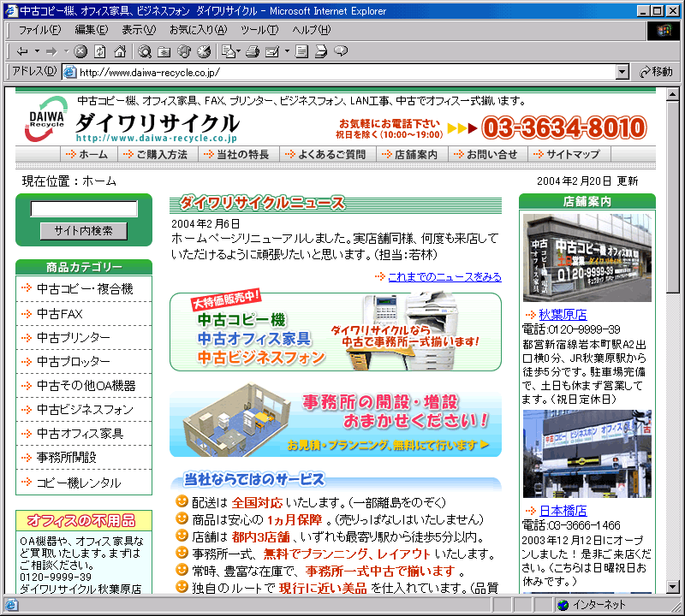Image resolution: width=685 pixels, height=616 pixels.
Task: Click the Mail envelope icon
Action: (228, 51)
